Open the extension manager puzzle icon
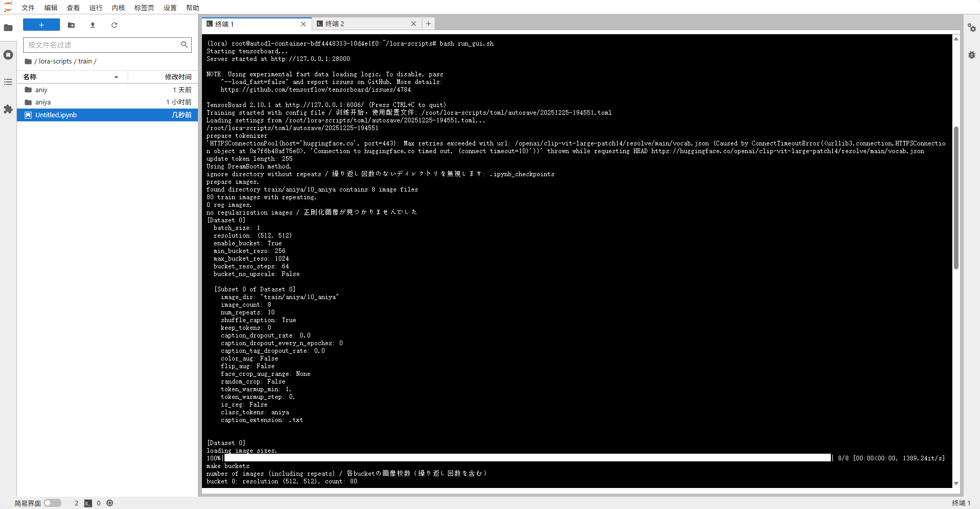Screen dimensions: 980x509 [x=8, y=109]
